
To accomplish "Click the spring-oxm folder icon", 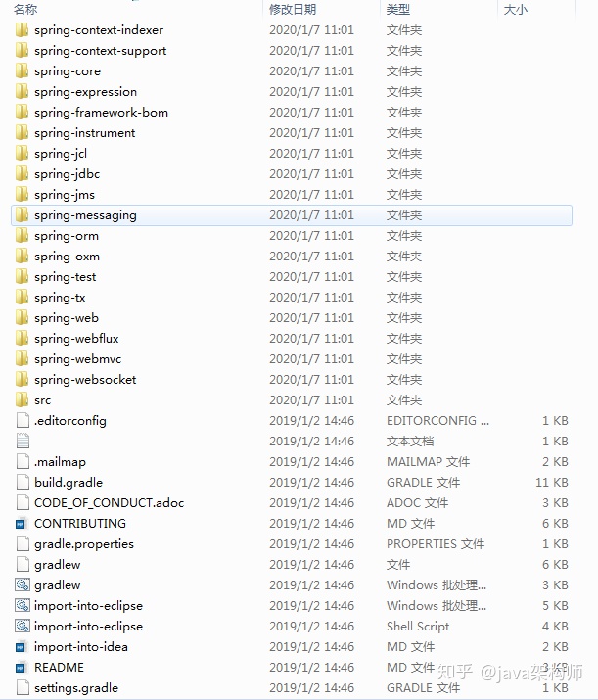I will point(22,256).
